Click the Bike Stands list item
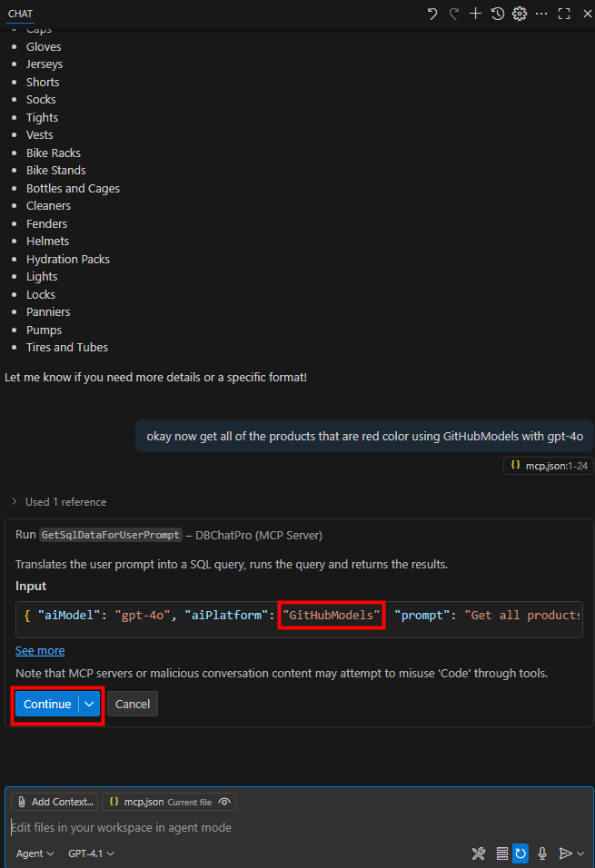The height and width of the screenshot is (868, 595). click(56, 171)
